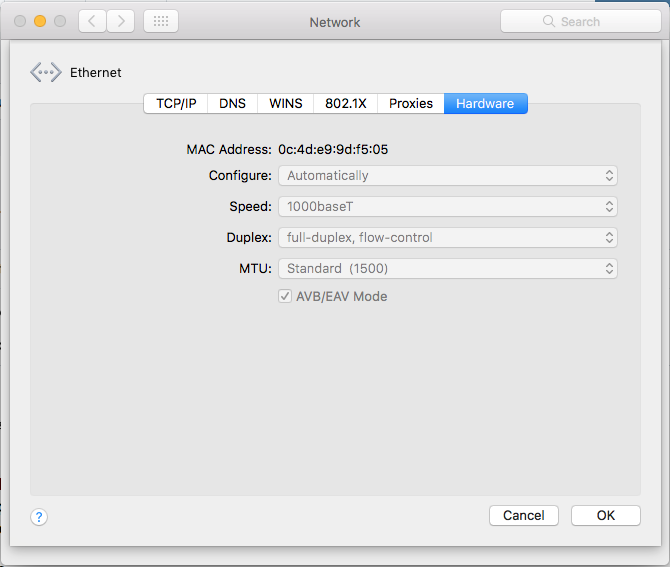The image size is (670, 567).
Task: Click the Ethernet interface icon
Action: 46,72
